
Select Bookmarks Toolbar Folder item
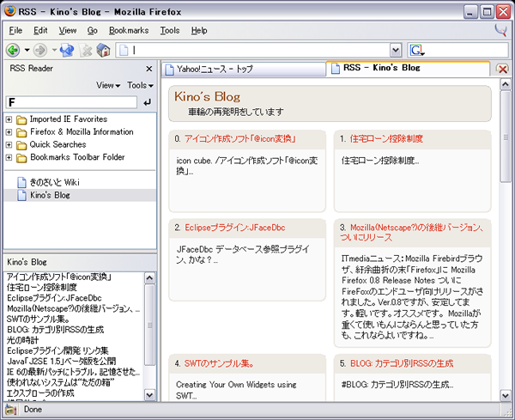[x=77, y=157]
